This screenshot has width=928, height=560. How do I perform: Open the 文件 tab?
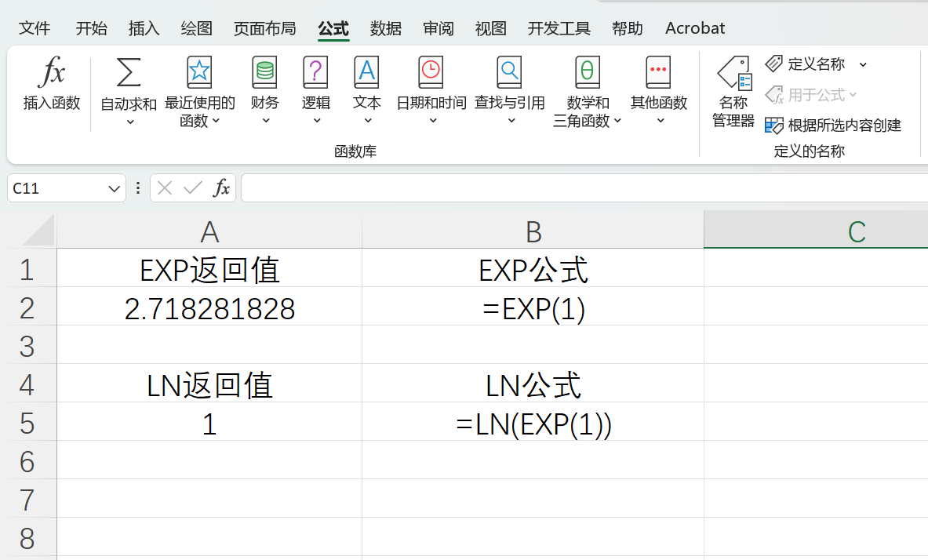[35, 28]
